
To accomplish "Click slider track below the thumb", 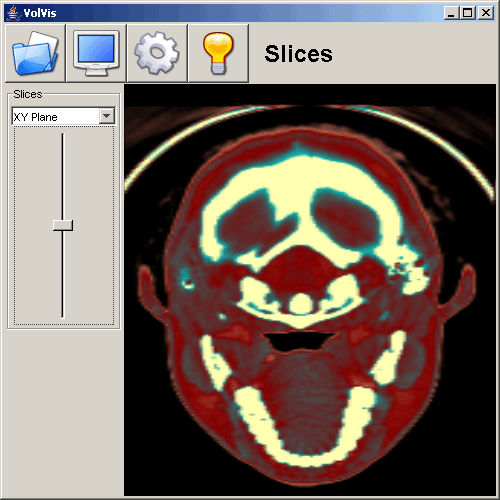I will pos(63,274).
